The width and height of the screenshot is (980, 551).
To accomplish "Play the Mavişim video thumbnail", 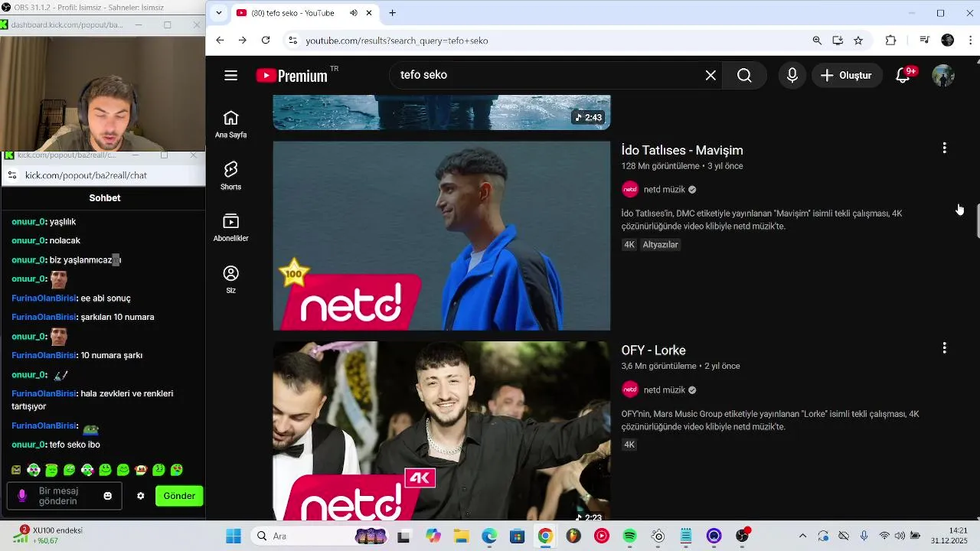I will coord(442,236).
